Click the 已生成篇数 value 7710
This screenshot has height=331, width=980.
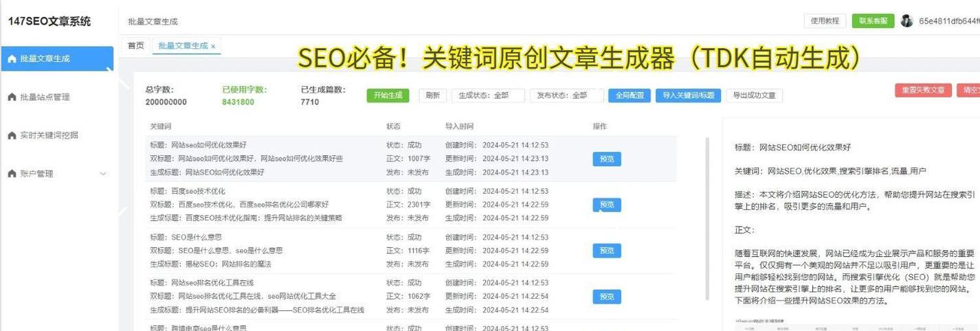point(310,102)
